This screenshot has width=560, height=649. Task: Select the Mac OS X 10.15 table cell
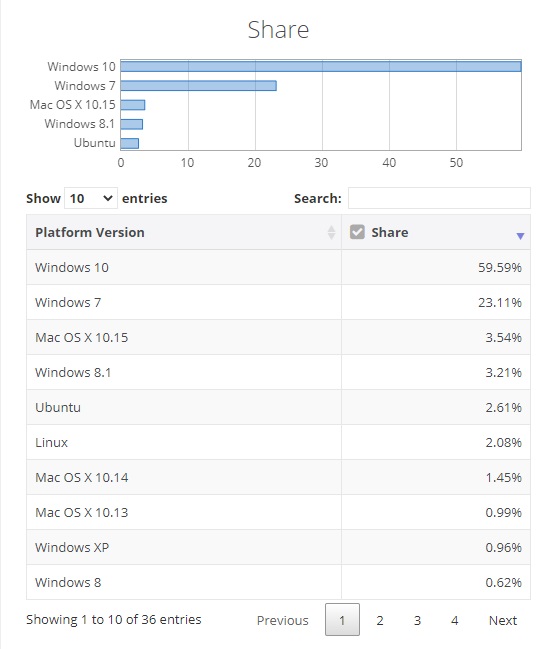pyautogui.click(x=184, y=337)
